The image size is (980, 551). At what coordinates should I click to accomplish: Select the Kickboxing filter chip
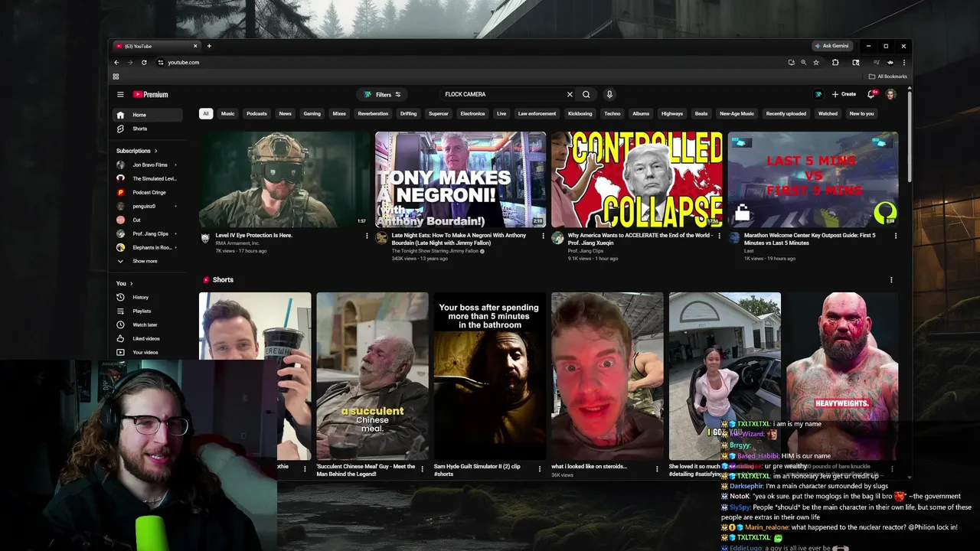(x=580, y=113)
